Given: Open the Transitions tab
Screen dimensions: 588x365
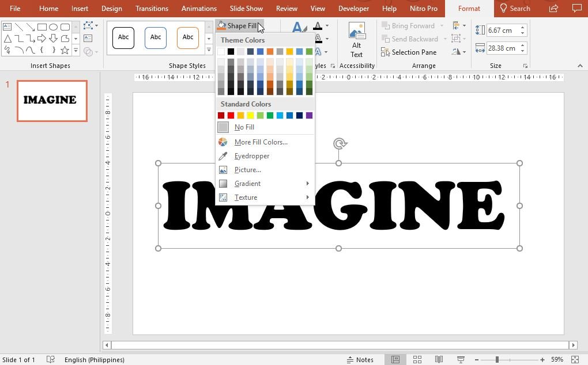Looking at the screenshot, I should 152,9.
